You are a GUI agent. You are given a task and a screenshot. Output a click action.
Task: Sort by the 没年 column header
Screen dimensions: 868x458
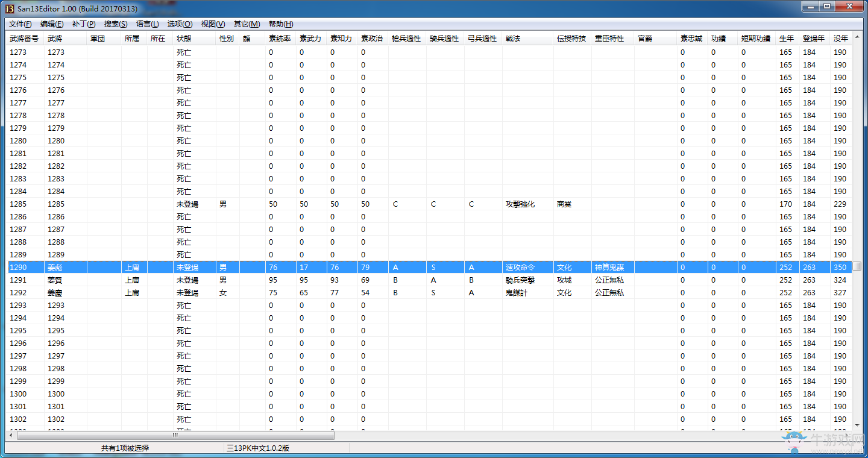[841, 39]
